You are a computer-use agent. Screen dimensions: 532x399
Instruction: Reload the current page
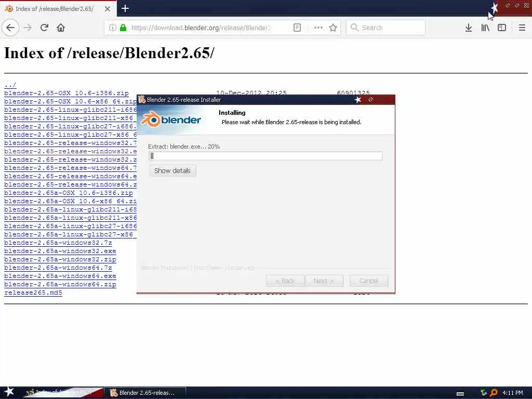[x=44, y=28]
